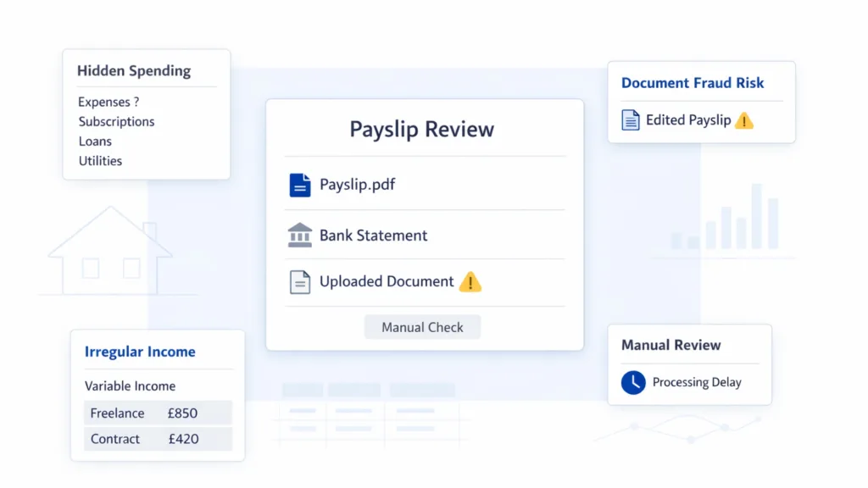
Task: Click the Uploaded Document page icon
Action: click(300, 282)
